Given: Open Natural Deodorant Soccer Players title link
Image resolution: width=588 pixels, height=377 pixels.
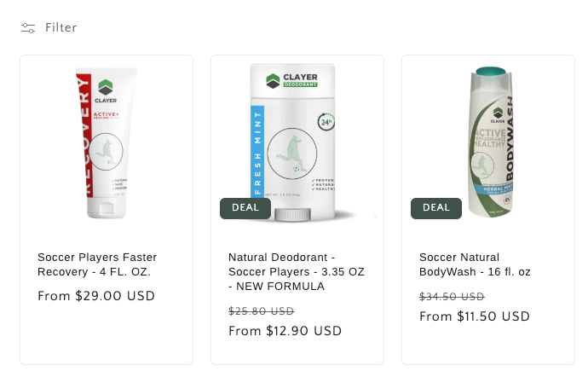Looking at the screenshot, I should pos(297,271).
